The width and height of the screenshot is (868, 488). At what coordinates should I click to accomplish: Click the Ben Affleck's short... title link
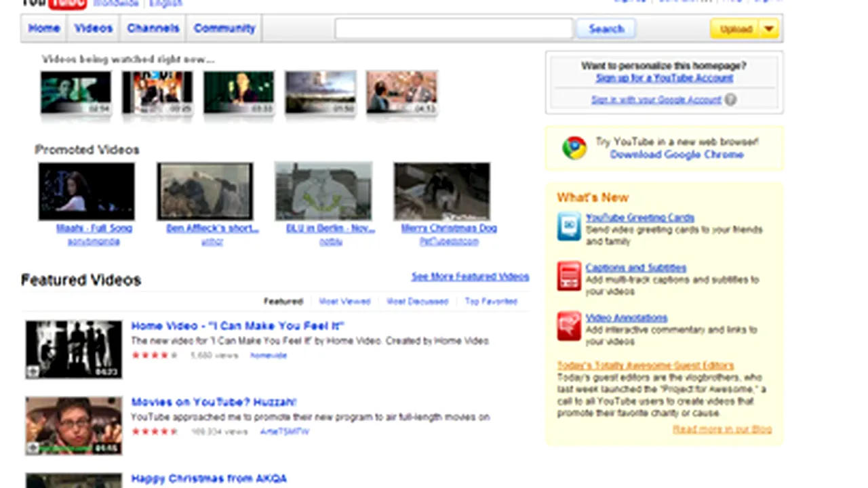(212, 228)
